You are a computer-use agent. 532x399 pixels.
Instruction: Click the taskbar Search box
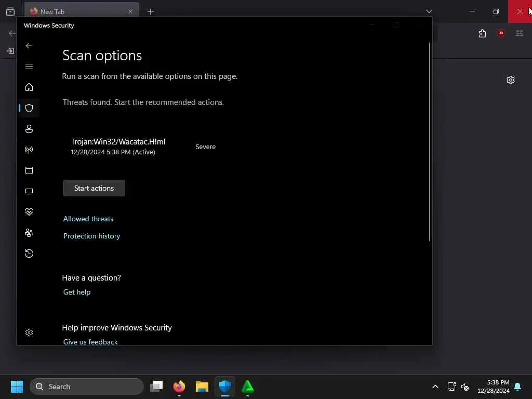click(x=87, y=387)
